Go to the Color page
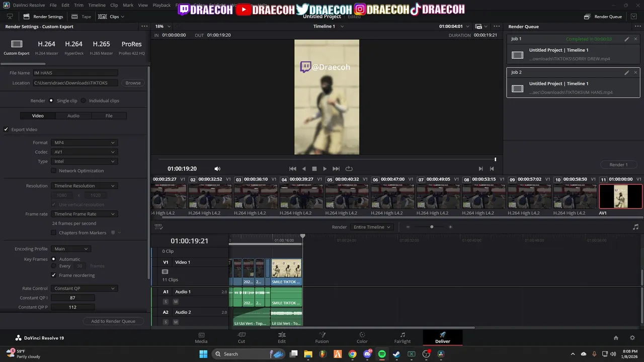 pyautogui.click(x=362, y=337)
